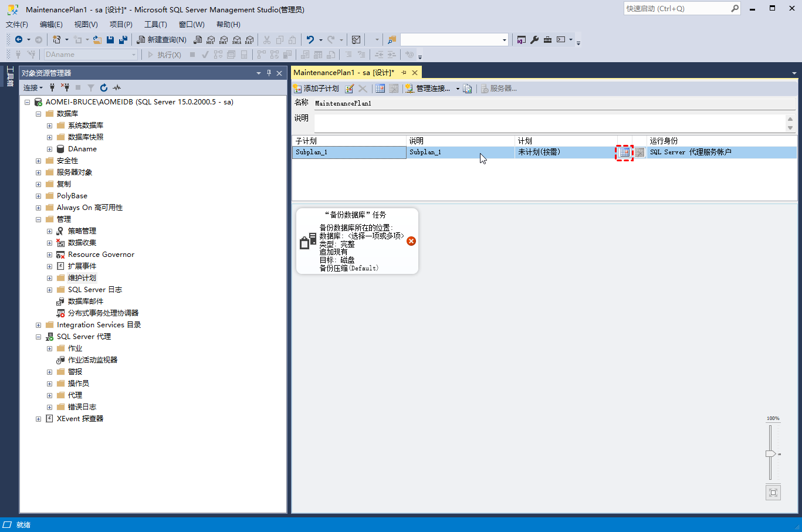This screenshot has width=802, height=532.
Task: Expand the SQL Server 代理 作业 node
Action: [x=50, y=348]
